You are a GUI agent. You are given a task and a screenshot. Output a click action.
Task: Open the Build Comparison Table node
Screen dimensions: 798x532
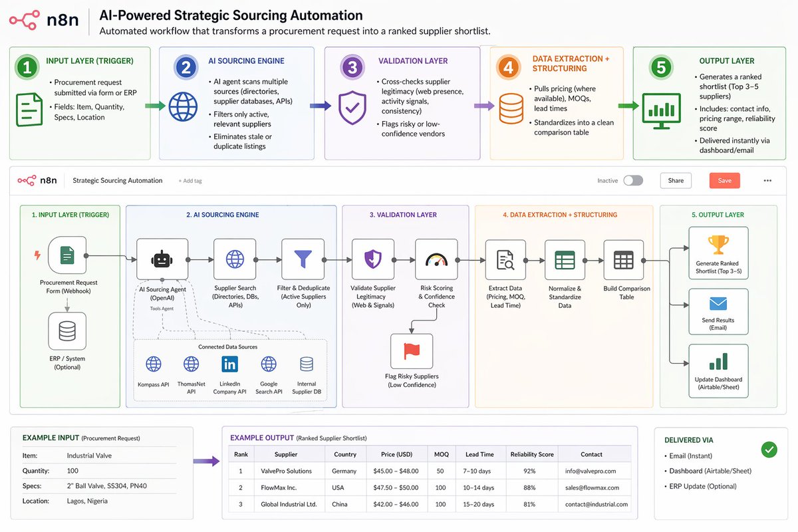(x=623, y=260)
